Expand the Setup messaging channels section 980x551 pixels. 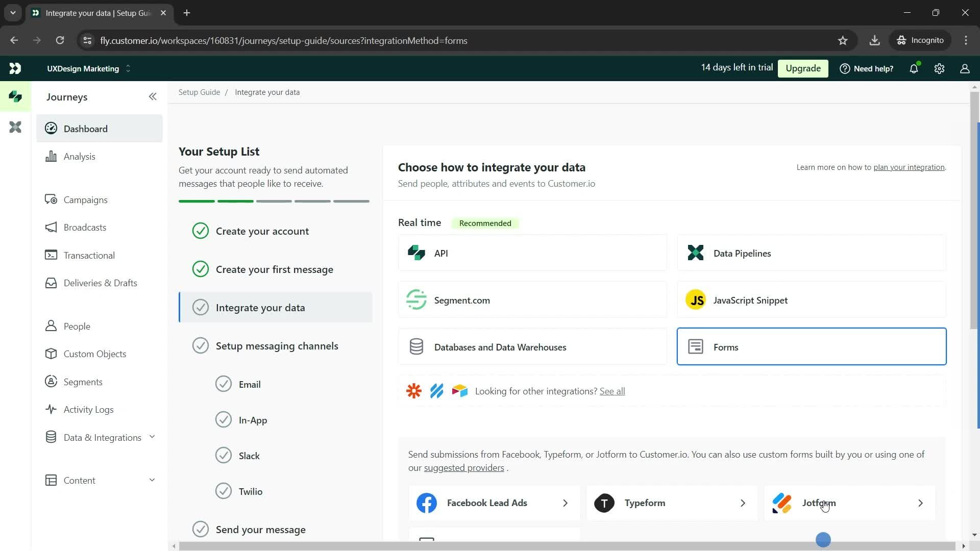277,345
